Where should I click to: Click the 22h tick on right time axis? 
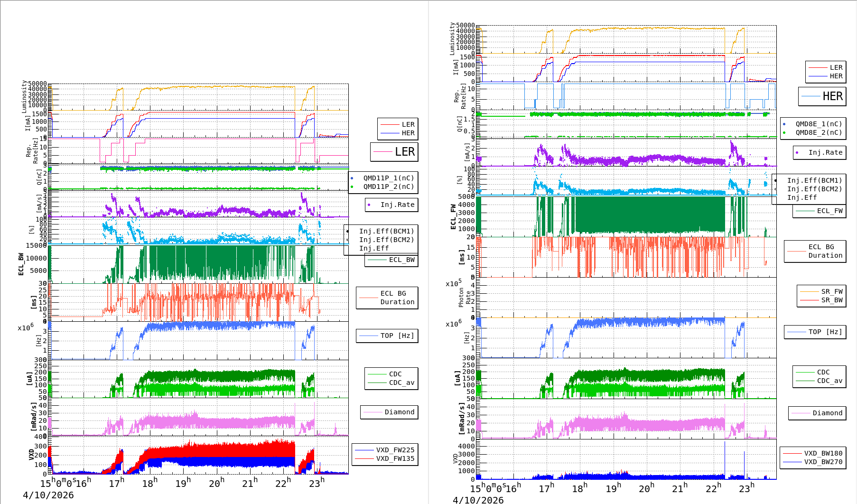point(713,488)
